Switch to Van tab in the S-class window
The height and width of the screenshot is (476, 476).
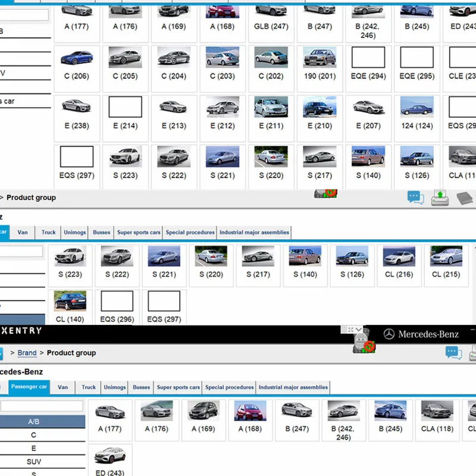point(23,233)
